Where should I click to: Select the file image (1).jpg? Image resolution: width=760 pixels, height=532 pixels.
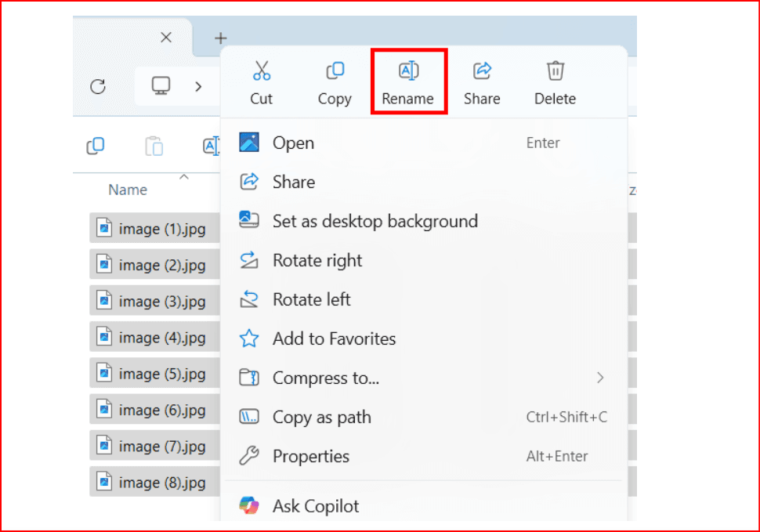tap(161, 229)
